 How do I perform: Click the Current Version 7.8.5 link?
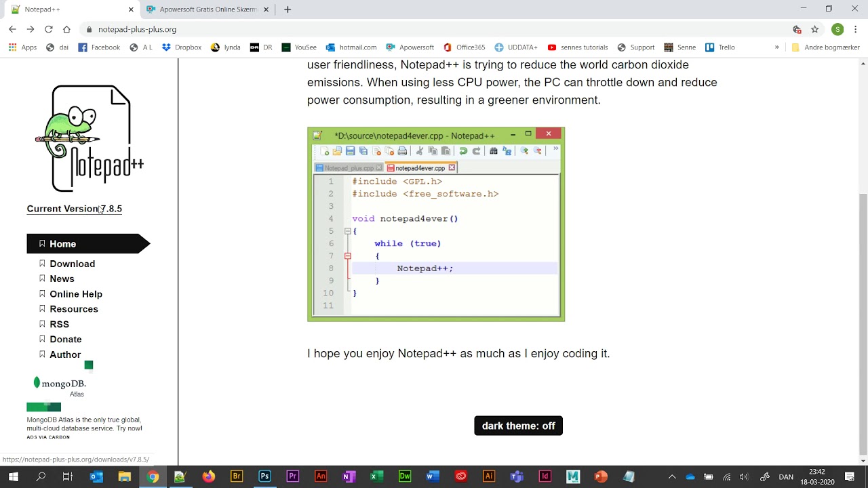coord(75,209)
